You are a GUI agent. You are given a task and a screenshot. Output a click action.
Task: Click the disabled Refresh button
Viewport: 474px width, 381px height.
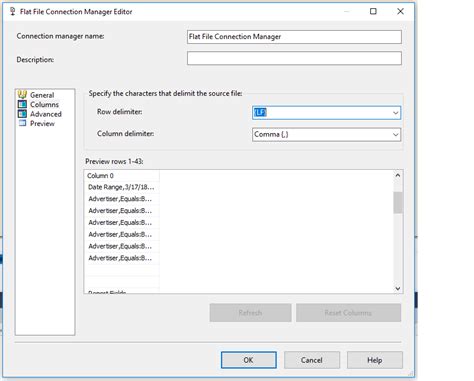click(x=250, y=313)
